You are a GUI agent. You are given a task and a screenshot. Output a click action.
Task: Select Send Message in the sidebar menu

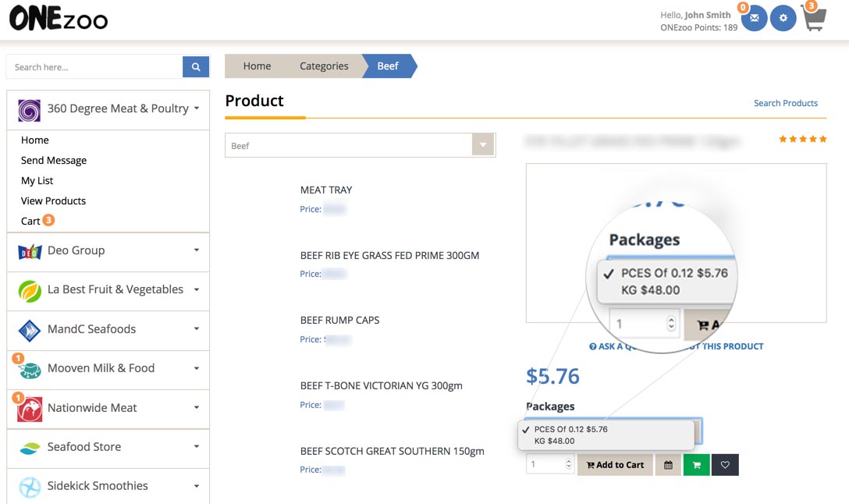54,160
